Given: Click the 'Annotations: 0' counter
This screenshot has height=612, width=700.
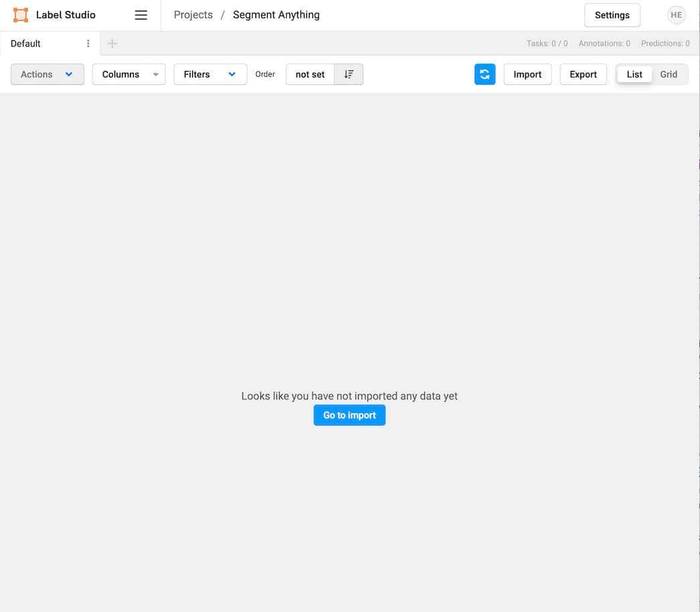Looking at the screenshot, I should tap(604, 44).
